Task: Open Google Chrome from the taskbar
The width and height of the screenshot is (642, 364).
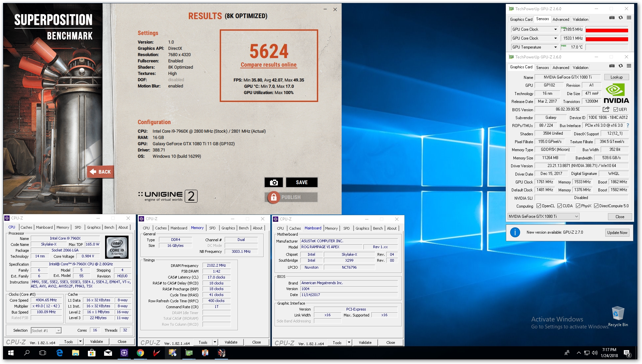Action: tap(140, 353)
